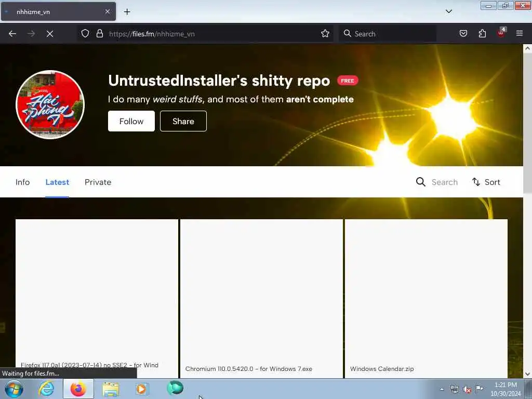
Task: Focus the Firefox Search box
Action: coord(388,34)
